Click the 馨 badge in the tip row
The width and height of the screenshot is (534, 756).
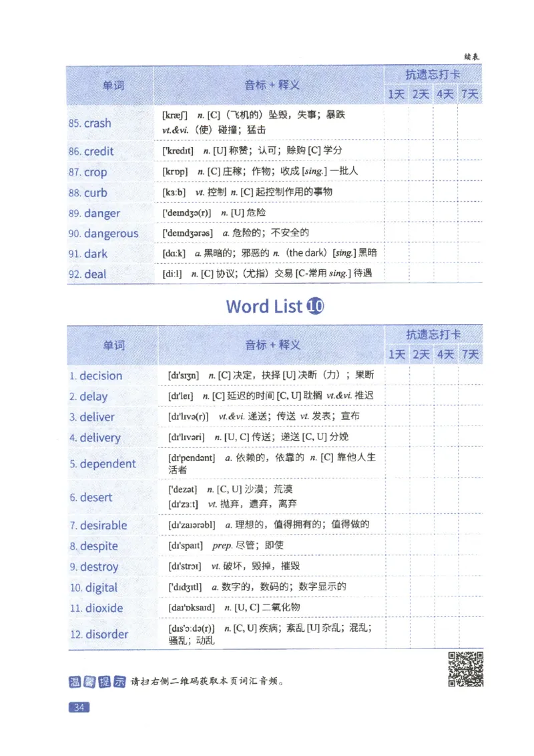click(89, 679)
